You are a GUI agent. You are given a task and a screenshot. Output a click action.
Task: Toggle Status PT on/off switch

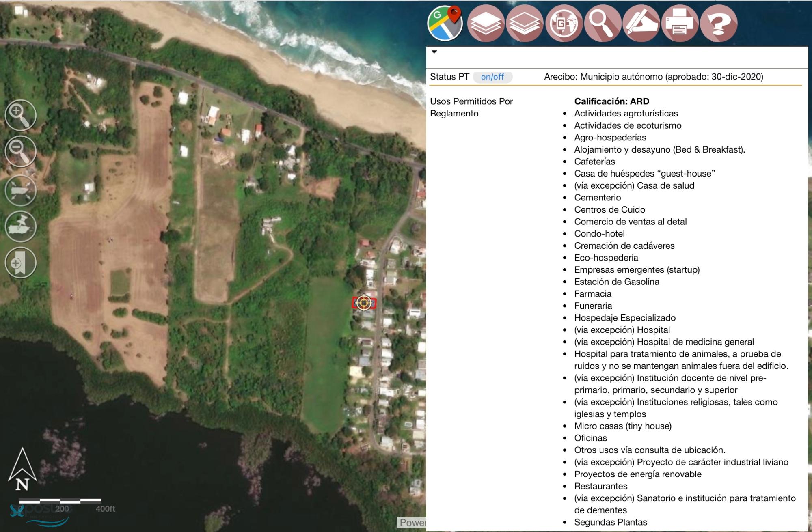(x=492, y=77)
